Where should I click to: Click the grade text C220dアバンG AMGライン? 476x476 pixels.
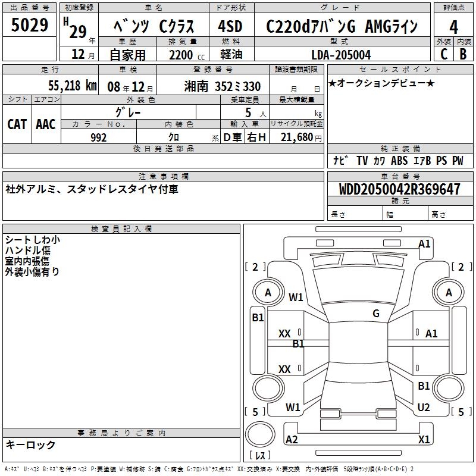point(342,27)
